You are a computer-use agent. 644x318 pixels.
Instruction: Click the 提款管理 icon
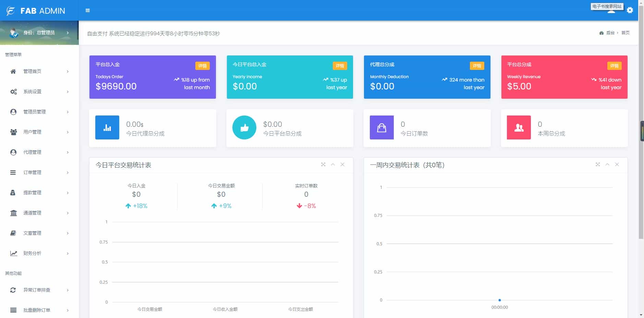[13, 193]
